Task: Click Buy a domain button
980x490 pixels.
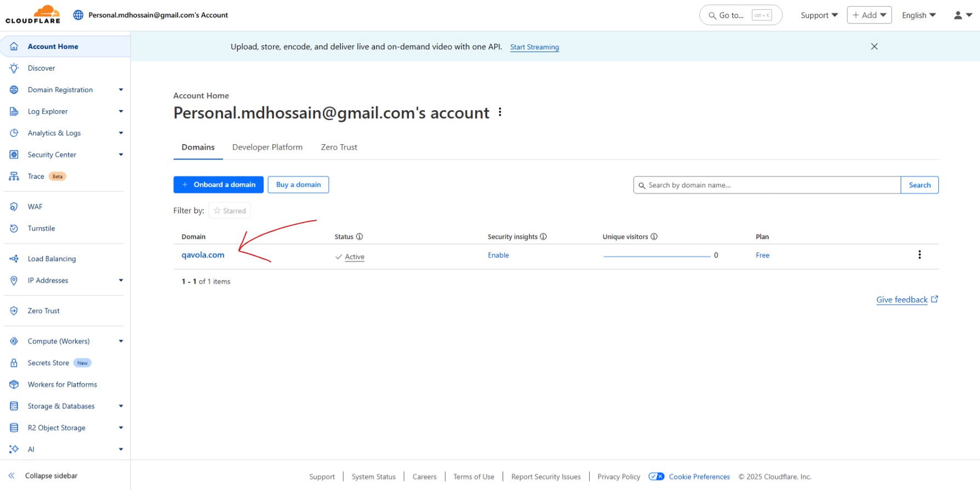Action: (298, 185)
